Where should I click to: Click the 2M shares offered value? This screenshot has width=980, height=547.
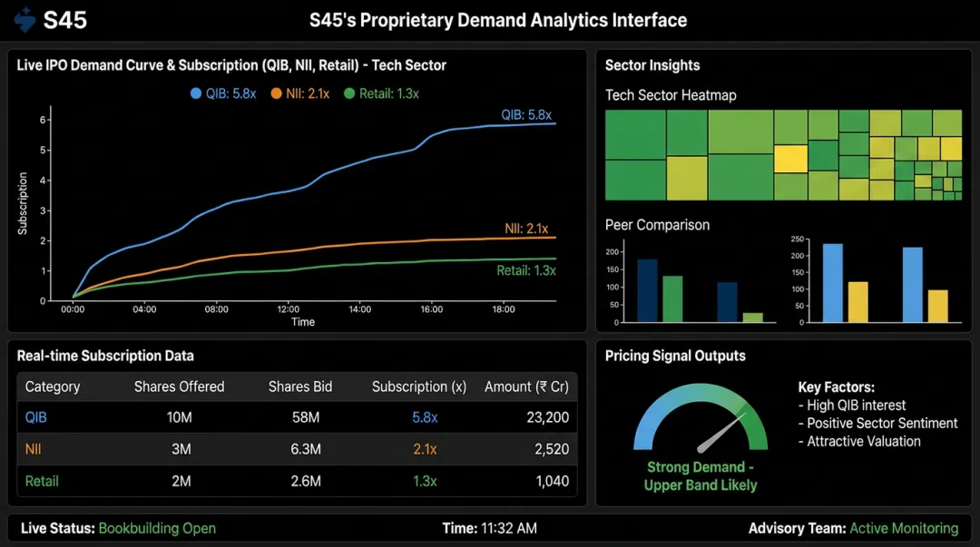[x=181, y=482]
